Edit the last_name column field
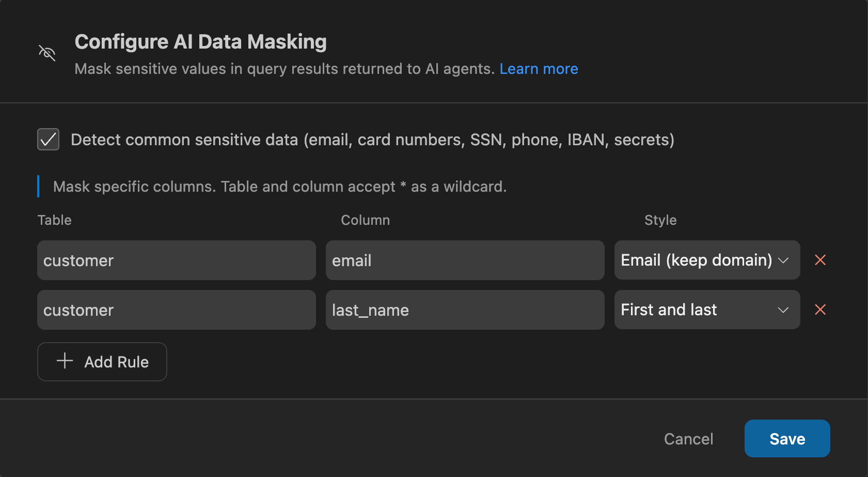Screen dimensions: 868x477 tap(465, 310)
